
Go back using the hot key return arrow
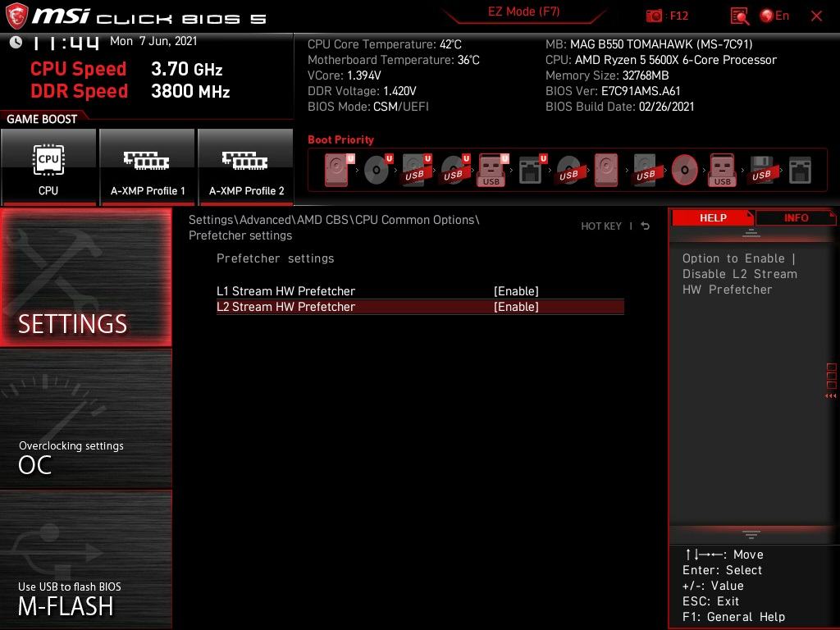pyautogui.click(x=646, y=226)
